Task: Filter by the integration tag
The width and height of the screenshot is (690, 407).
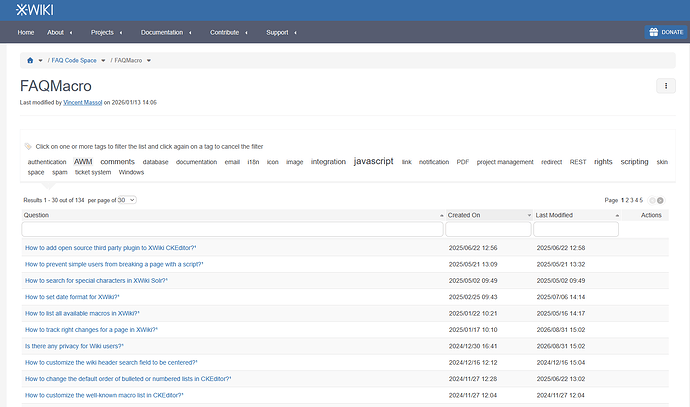Action: 328,161
